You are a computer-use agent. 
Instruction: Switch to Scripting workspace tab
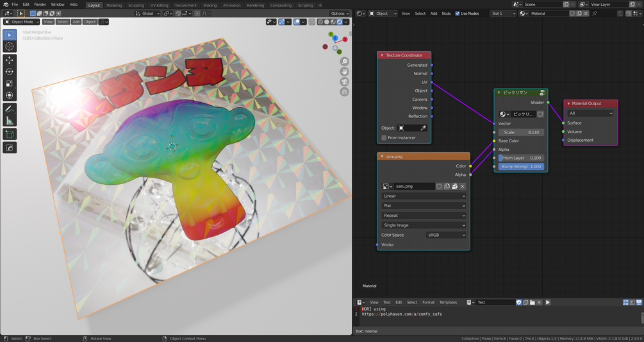point(305,5)
